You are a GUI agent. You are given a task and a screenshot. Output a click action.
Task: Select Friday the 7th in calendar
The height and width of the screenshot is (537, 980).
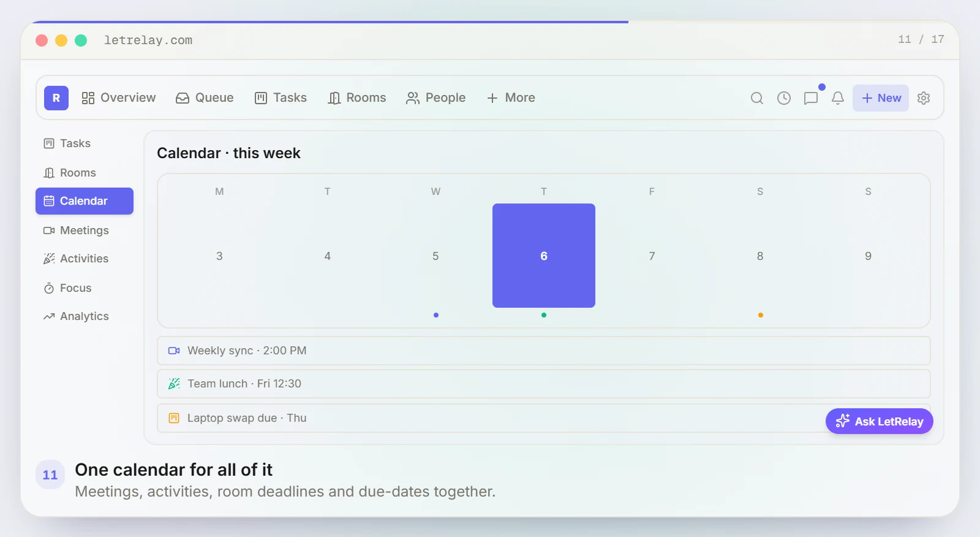[x=652, y=256]
